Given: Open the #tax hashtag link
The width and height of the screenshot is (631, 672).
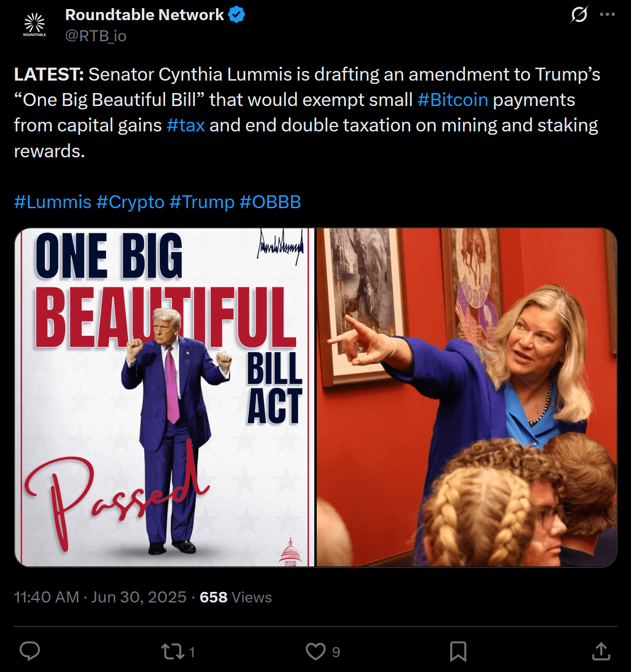Looking at the screenshot, I should pyautogui.click(x=186, y=125).
